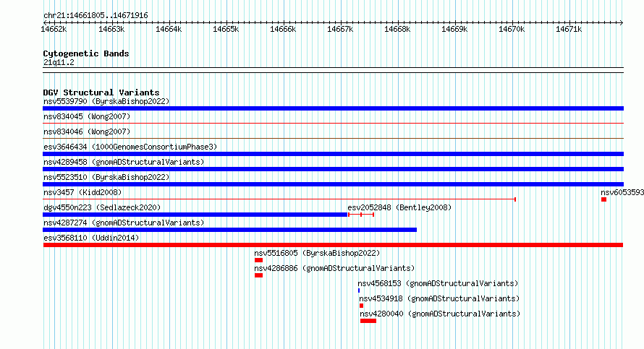Select the long red esv3568110 bar
This screenshot has height=349, width=644.
pyautogui.click(x=333, y=245)
